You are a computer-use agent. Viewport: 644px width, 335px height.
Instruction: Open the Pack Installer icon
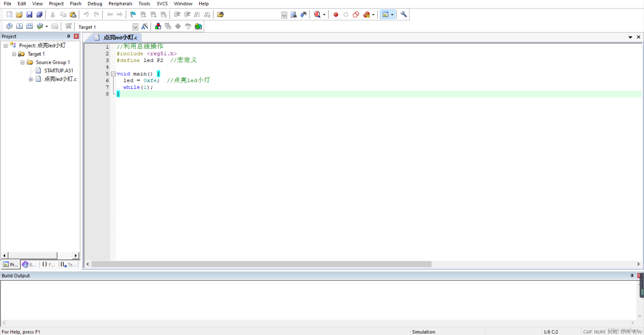[x=198, y=26]
